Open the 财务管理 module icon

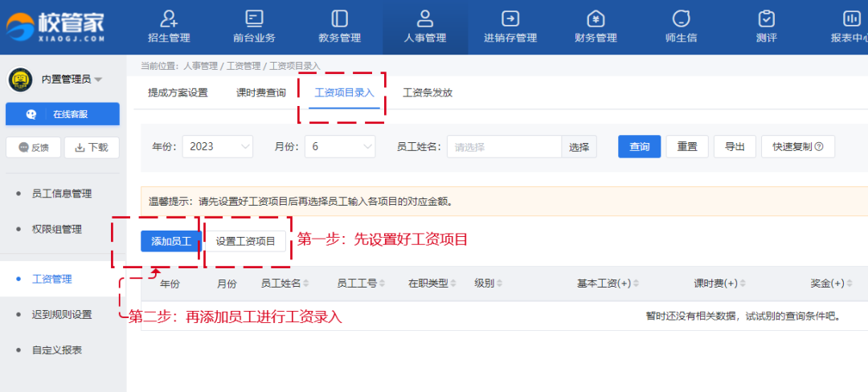coord(596,18)
